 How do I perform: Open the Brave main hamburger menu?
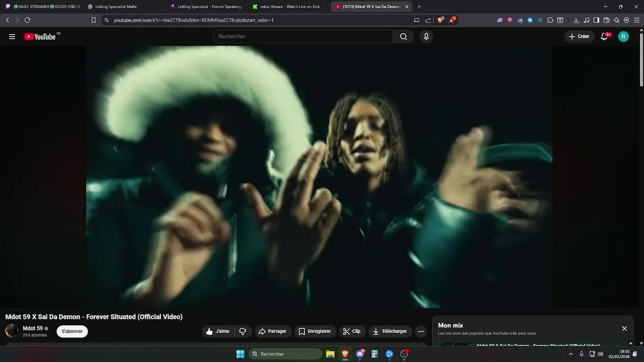(x=636, y=20)
